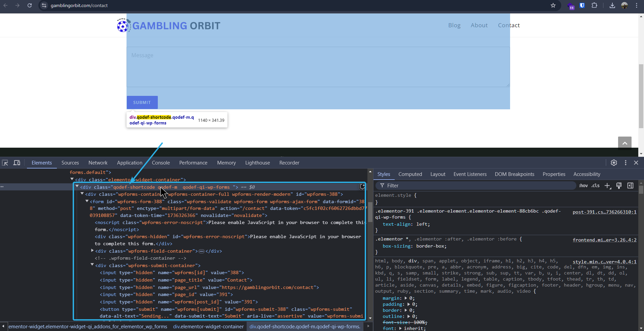Open site information icon in address bar

pos(44,5)
